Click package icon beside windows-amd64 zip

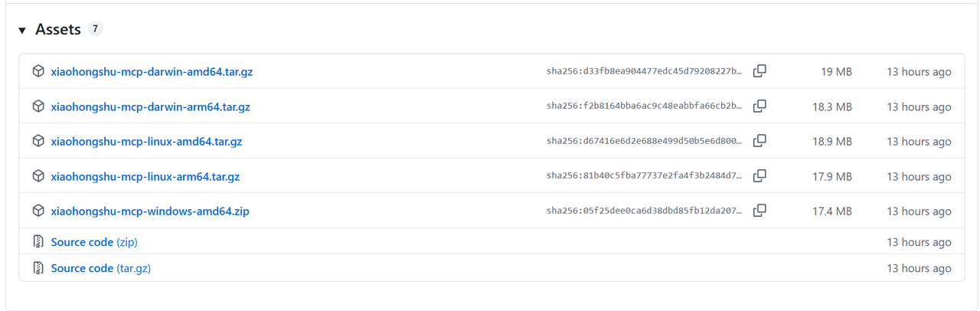click(x=38, y=211)
